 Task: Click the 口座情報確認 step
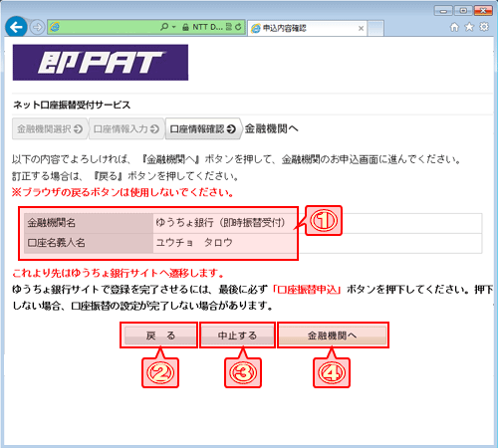tap(203, 128)
